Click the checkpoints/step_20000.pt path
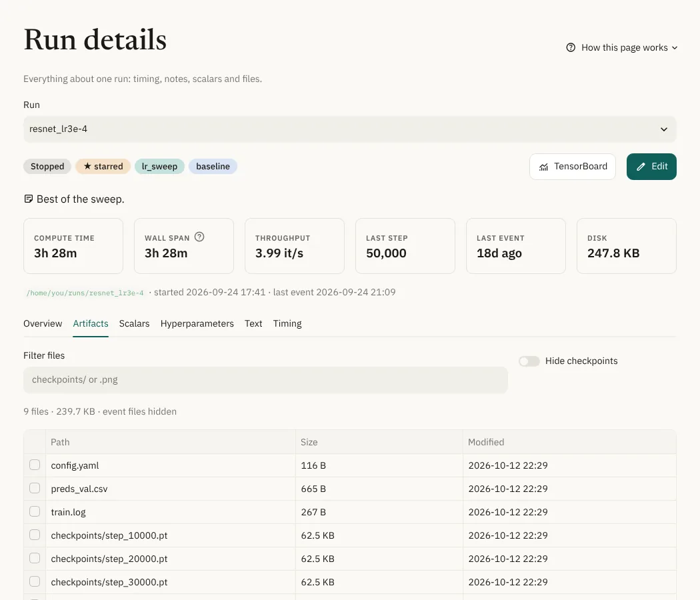 pos(109,559)
